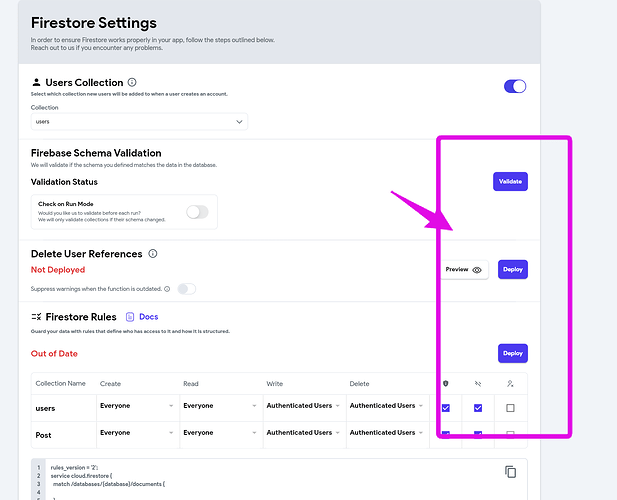The height and width of the screenshot is (500, 617).
Task: Toggle suppress warnings for outdated function
Action: click(x=186, y=289)
